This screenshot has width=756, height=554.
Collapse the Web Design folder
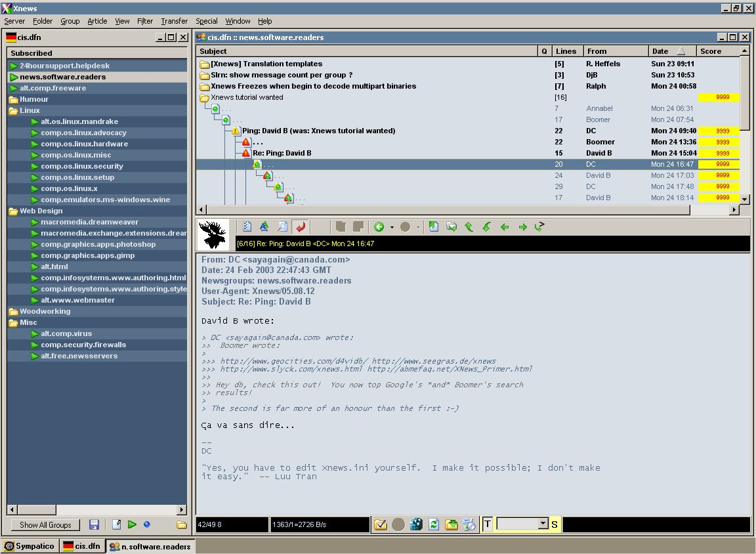(13, 211)
